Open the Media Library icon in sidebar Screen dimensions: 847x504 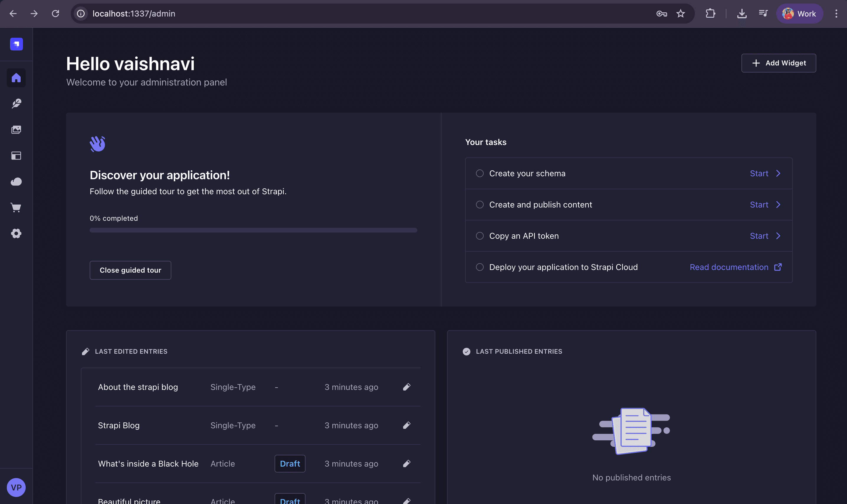pyautogui.click(x=16, y=129)
